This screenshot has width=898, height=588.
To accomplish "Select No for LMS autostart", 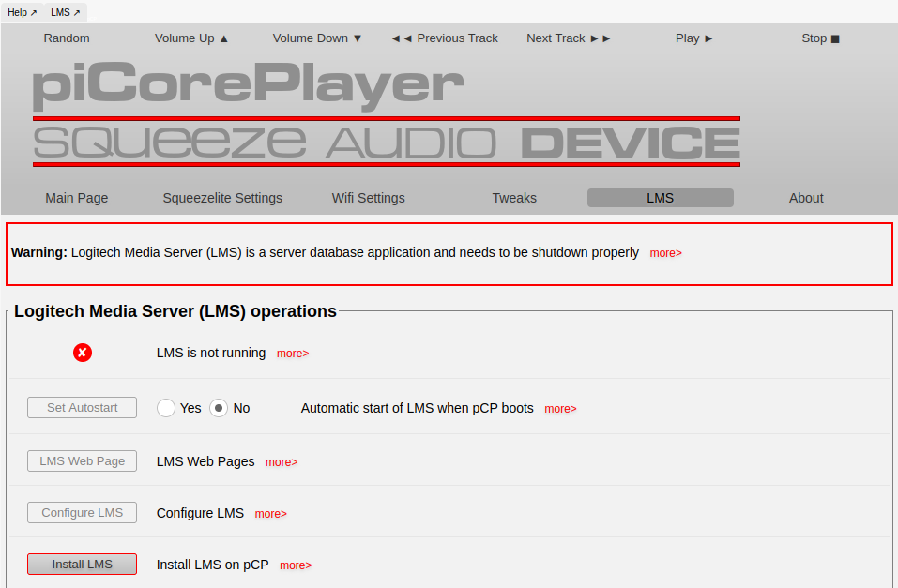I will click(219, 408).
